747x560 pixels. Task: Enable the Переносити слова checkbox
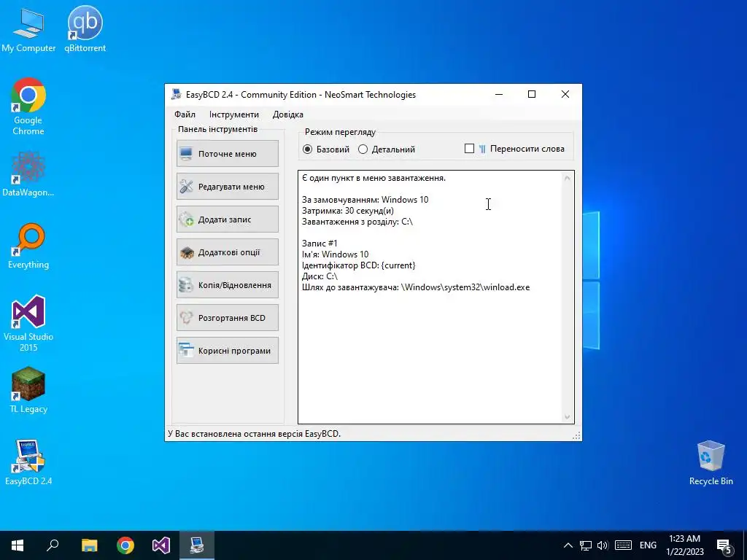point(469,149)
